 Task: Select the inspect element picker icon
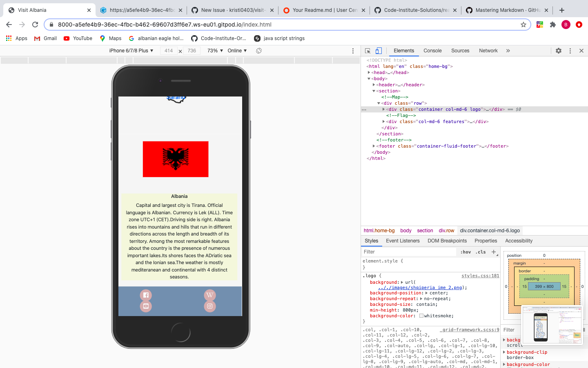(x=367, y=51)
